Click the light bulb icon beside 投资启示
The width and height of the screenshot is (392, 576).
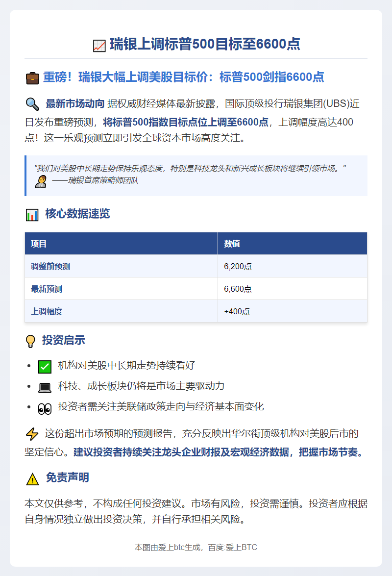(31, 341)
